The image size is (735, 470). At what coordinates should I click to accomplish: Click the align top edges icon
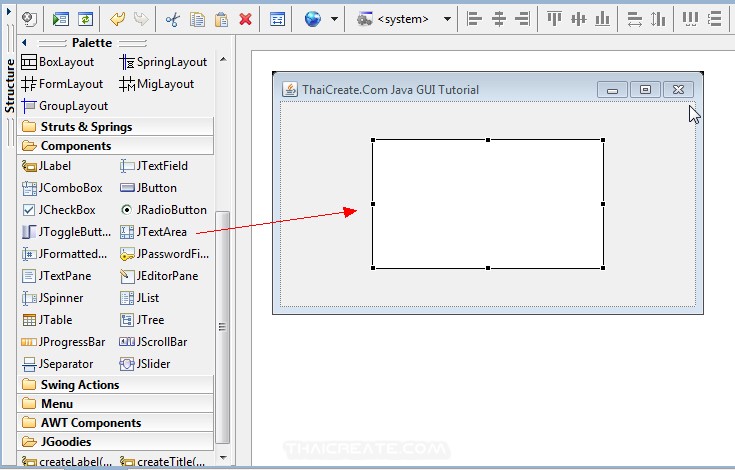[555, 19]
